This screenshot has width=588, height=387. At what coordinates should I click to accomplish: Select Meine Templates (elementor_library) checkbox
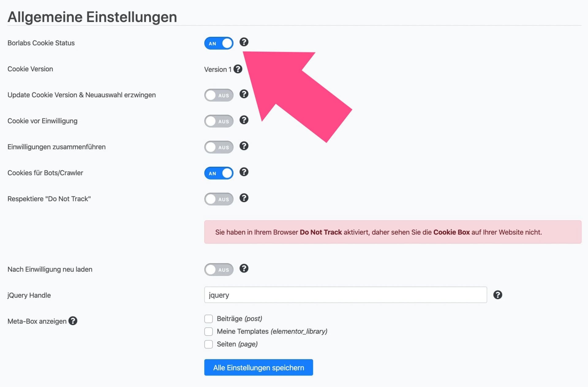208,331
